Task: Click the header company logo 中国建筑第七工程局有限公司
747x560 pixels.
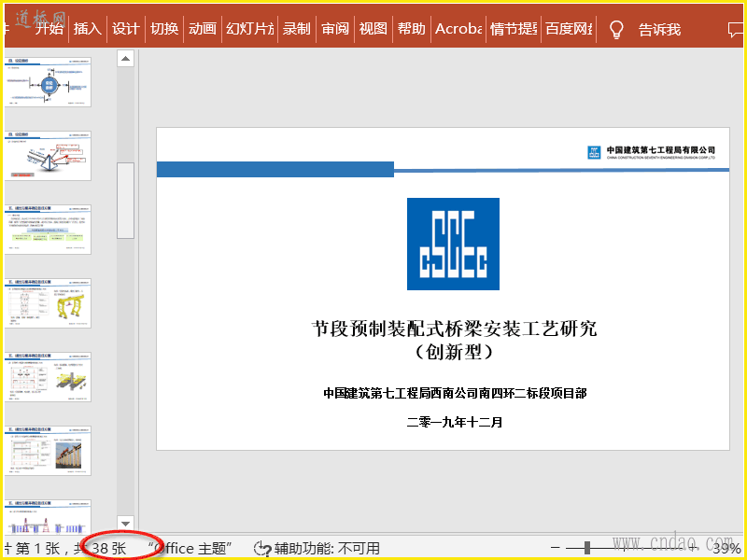Action: pos(651,152)
